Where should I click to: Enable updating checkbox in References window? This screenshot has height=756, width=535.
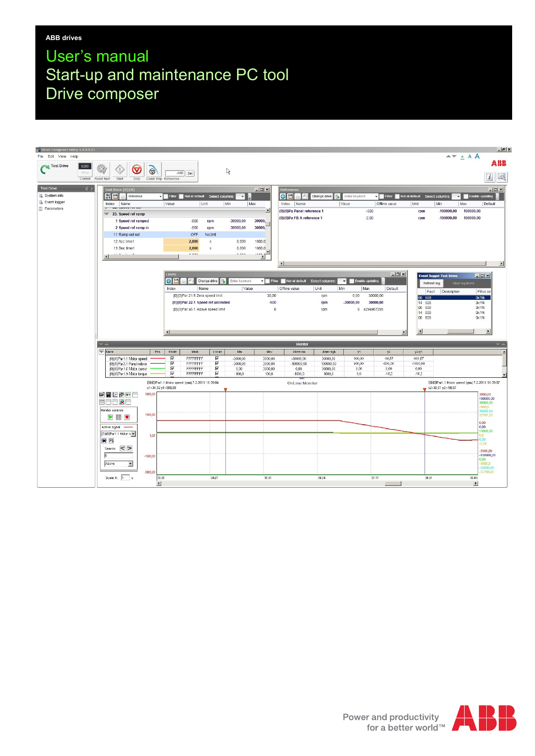tap(466, 196)
